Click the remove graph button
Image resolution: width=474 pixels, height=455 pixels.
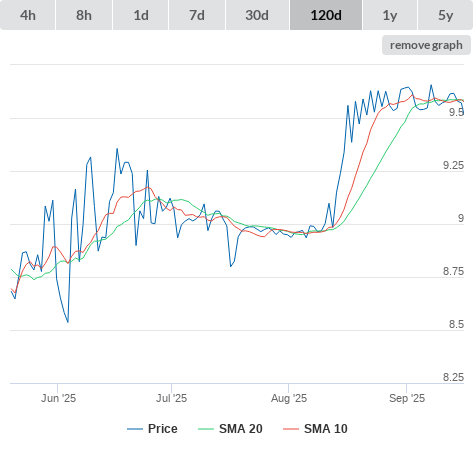426,45
